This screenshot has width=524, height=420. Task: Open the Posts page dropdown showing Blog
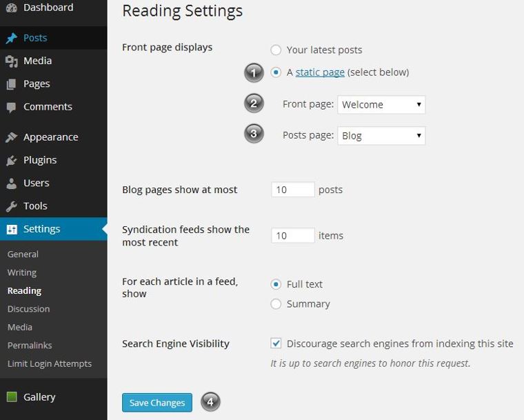coord(381,136)
